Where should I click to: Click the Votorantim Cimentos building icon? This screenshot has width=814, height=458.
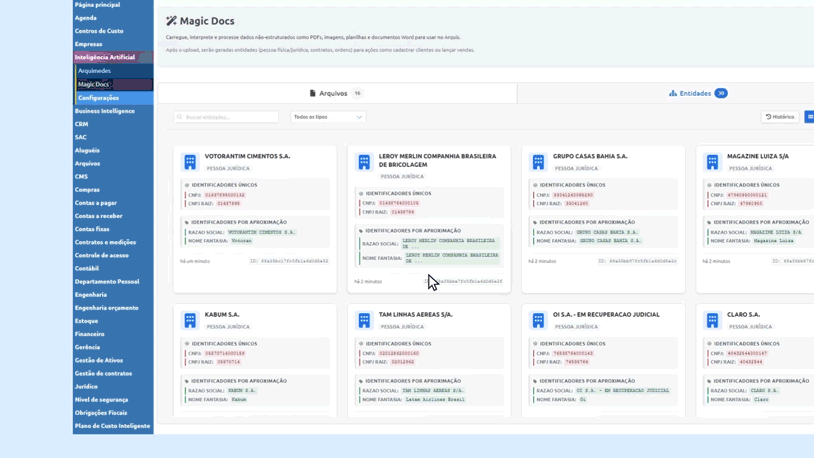tap(190, 162)
